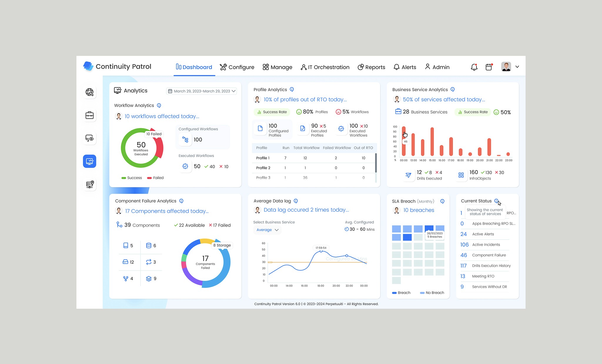Screen dimensions: 602x364
Task: Open the calendar icon in header
Action: 489,67
